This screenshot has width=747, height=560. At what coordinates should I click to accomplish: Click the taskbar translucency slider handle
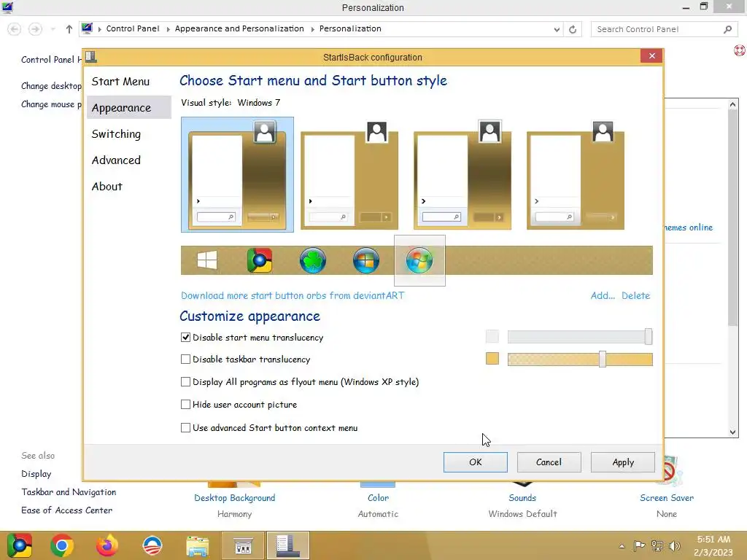pyautogui.click(x=602, y=359)
